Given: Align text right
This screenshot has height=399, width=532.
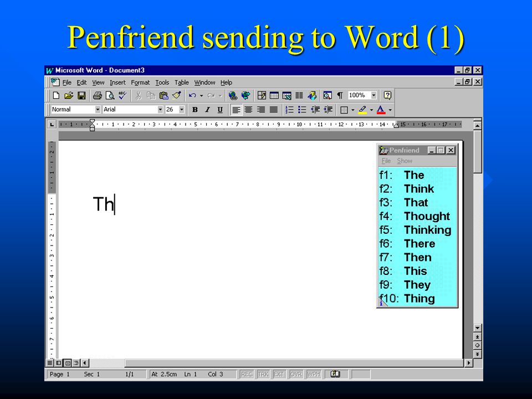Looking at the screenshot, I should pos(261,110).
